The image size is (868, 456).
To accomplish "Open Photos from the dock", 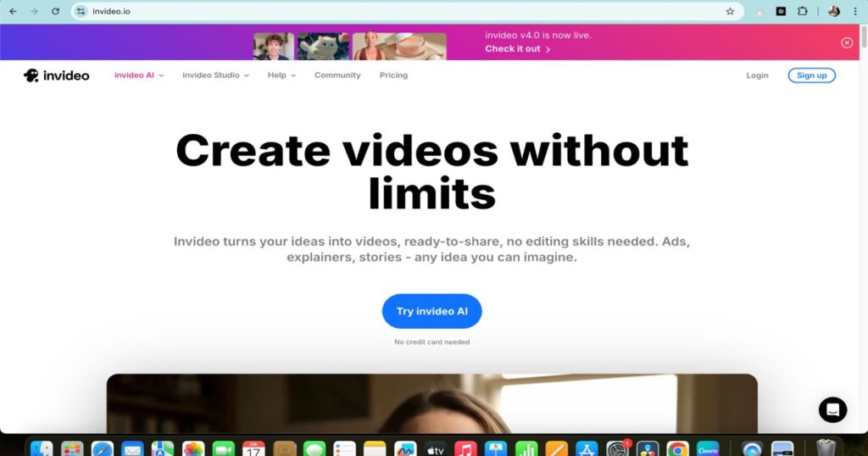I will (x=193, y=449).
